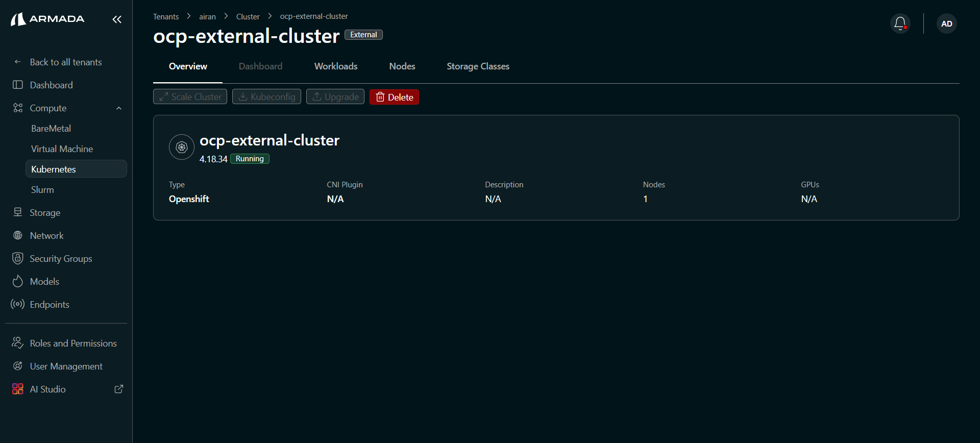Click the User Management icon
This screenshot has height=443, width=980.
18,366
